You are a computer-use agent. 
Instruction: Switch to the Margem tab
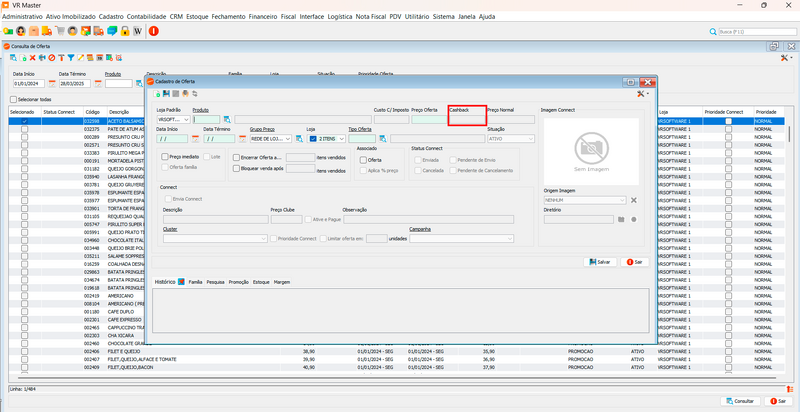tap(282, 281)
